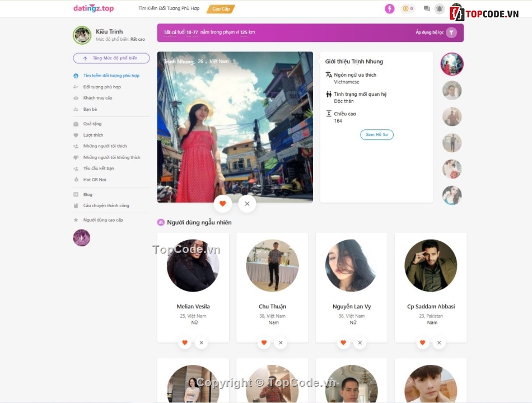The image size is (532, 403).
Task: Open Kiều Trinh's avatar picture
Action: (x=82, y=35)
